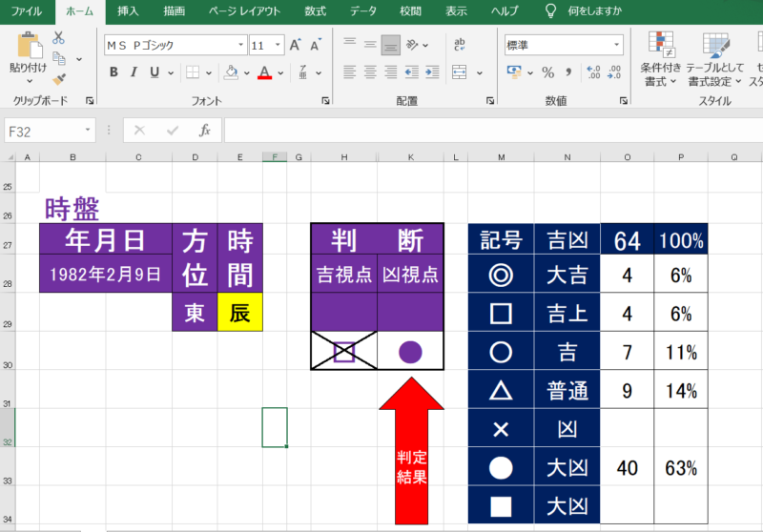Click the Percent Style icon

(x=547, y=72)
